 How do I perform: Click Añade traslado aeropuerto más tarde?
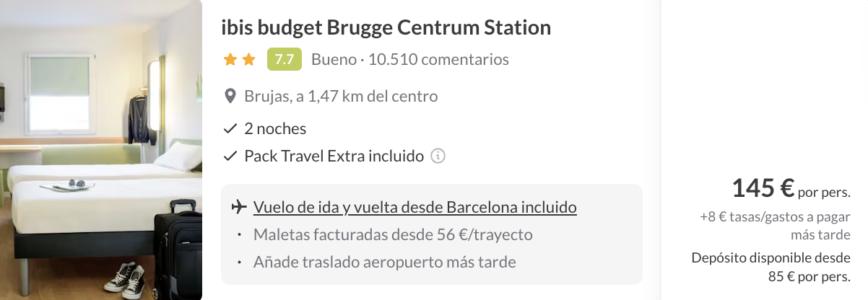coord(385,262)
